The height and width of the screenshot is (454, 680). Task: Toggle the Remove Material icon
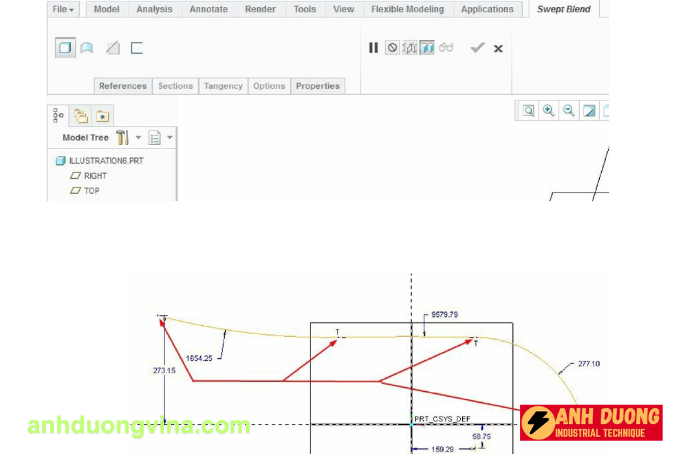click(113, 47)
